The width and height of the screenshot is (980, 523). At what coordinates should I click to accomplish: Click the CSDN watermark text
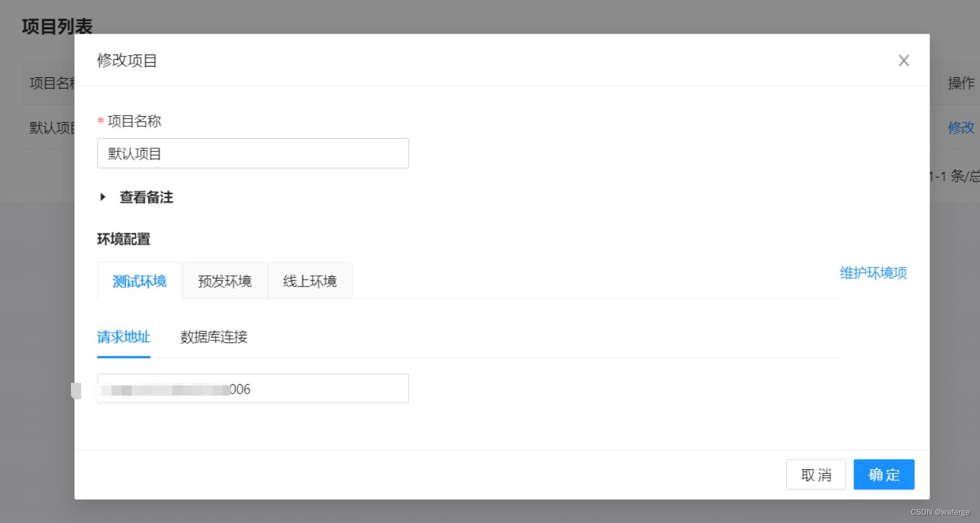(x=939, y=512)
